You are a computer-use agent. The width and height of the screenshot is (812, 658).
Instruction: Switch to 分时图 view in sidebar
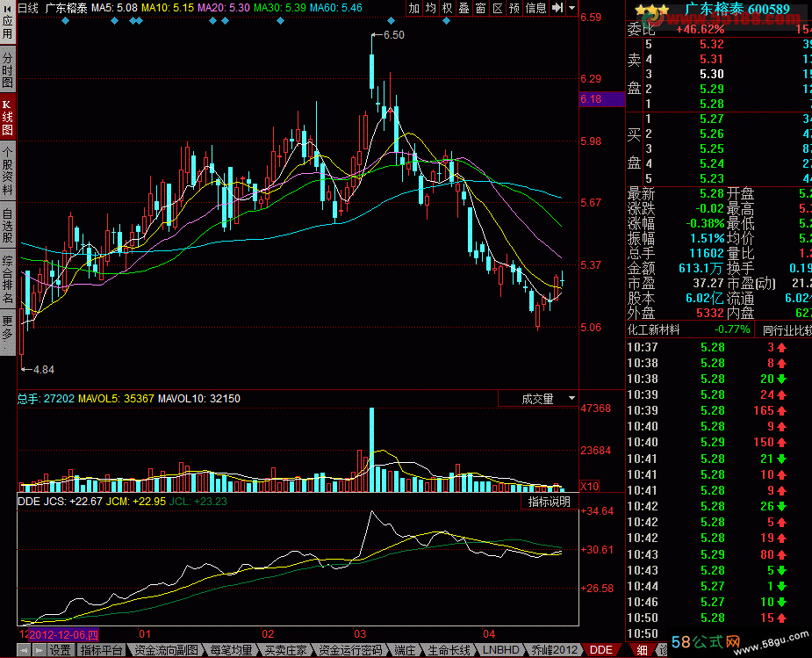[7, 70]
